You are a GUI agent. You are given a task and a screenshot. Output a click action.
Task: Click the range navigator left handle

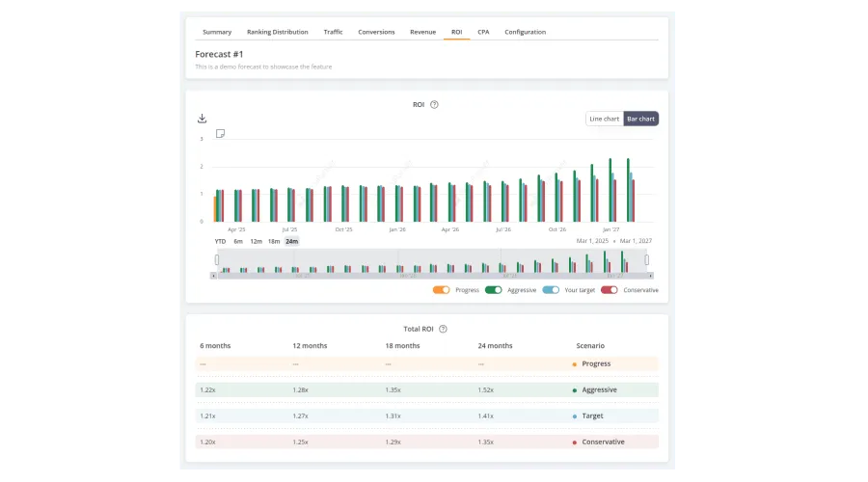click(x=217, y=260)
